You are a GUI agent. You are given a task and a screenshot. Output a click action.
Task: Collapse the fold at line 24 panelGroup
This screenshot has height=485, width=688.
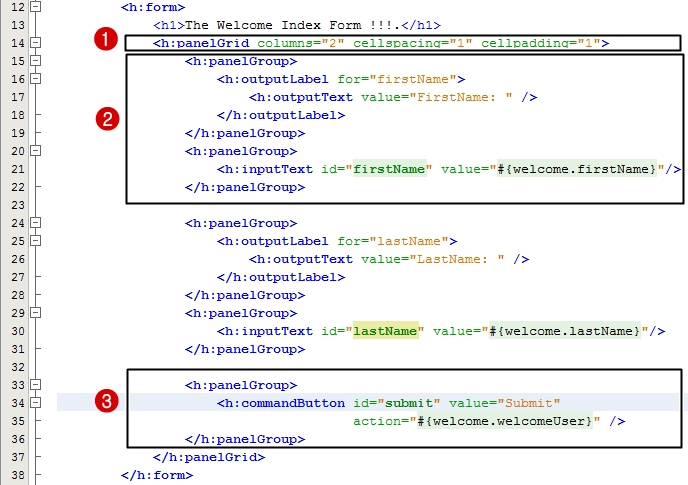tap(36, 223)
